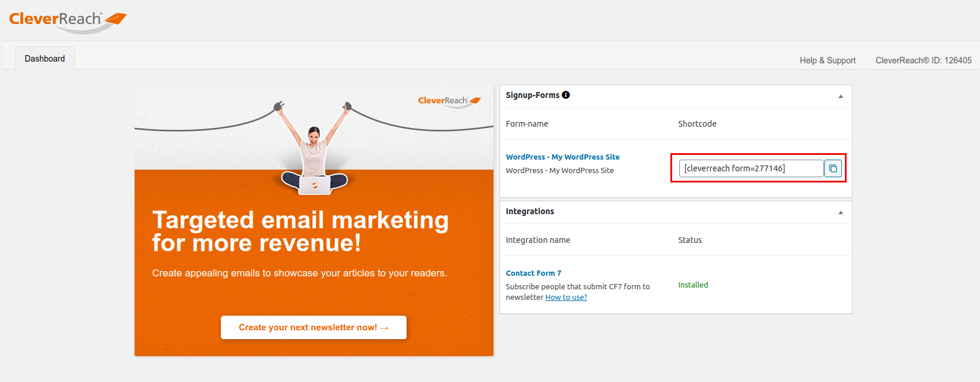Click the CleverReach logo in the page header
This screenshot has height=382, width=980.
(x=67, y=20)
